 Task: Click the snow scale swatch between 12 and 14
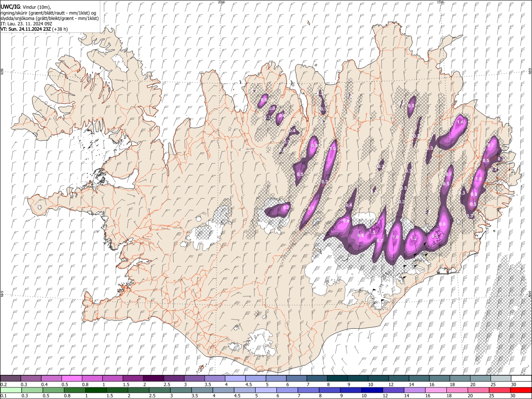[x=399, y=379]
